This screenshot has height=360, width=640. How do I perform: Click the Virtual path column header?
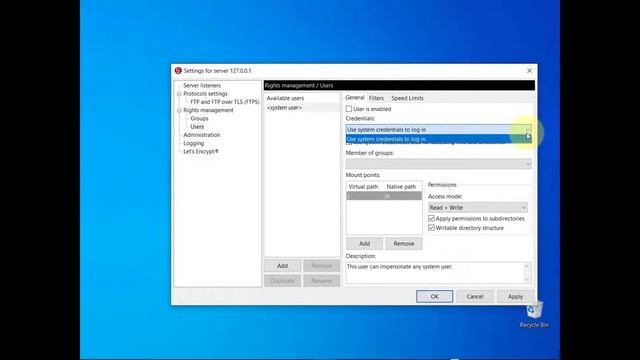click(363, 187)
